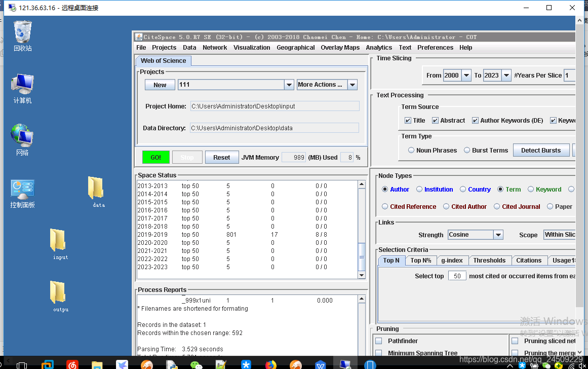Screen dimensions: 588x369
Task: Open the WPS Writer taskbar icon
Action: pos(320,365)
